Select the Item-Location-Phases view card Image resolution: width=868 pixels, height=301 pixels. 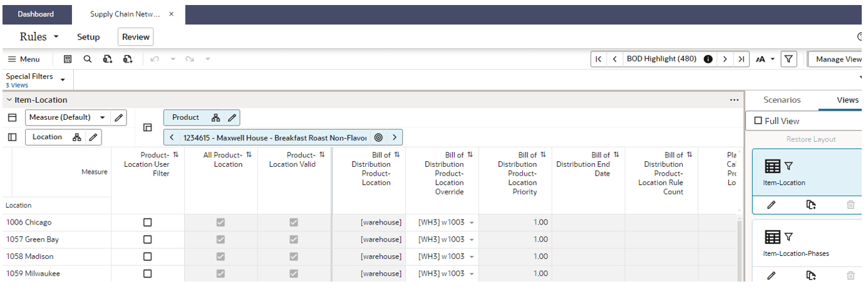tap(808, 243)
